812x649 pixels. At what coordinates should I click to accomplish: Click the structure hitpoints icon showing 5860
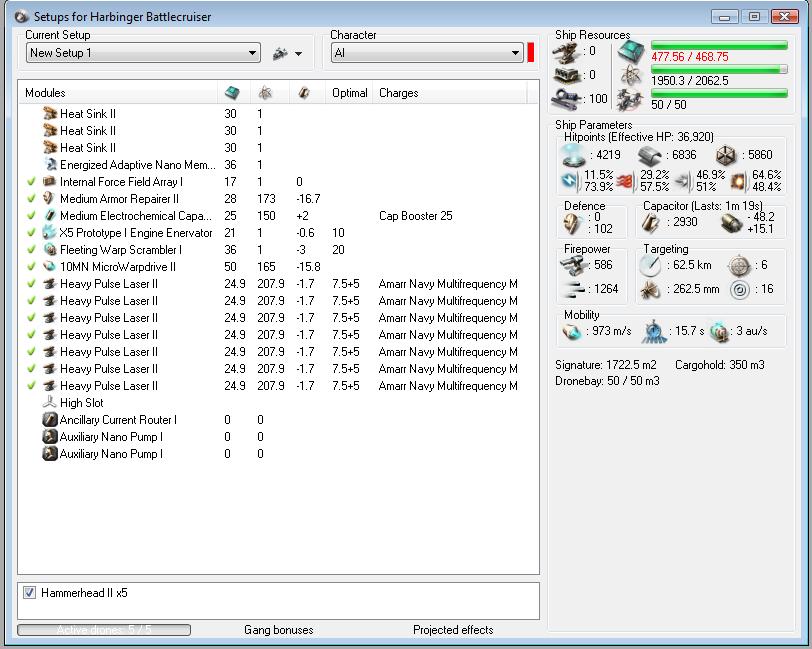726,155
